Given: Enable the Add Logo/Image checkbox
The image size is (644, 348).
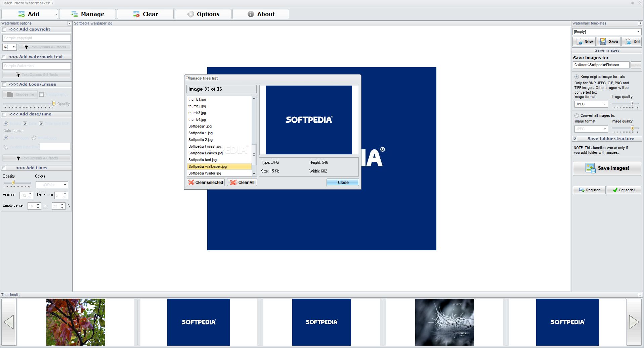Looking at the screenshot, I should [x=4, y=85].
